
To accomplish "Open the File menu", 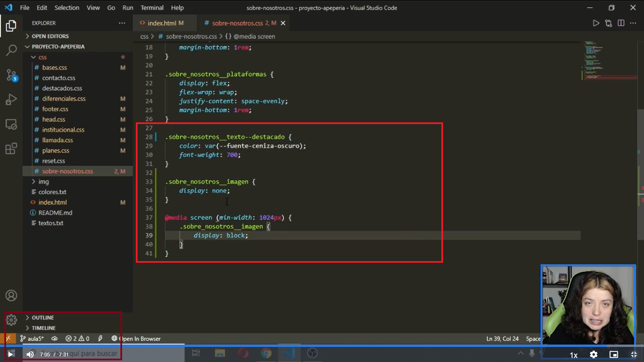I will click(x=24, y=8).
